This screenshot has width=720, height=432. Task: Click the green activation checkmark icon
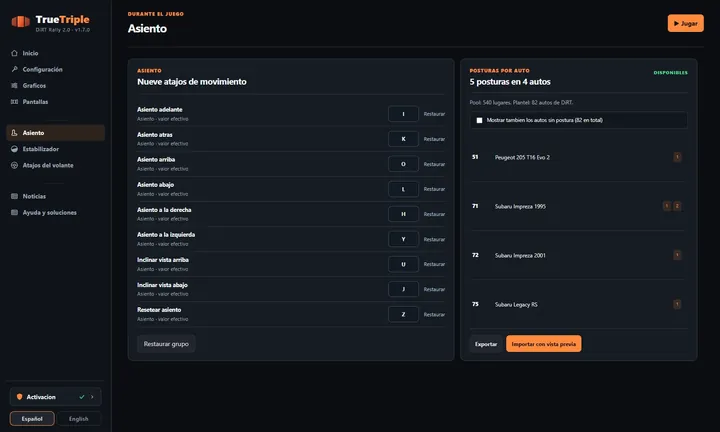[82, 397]
